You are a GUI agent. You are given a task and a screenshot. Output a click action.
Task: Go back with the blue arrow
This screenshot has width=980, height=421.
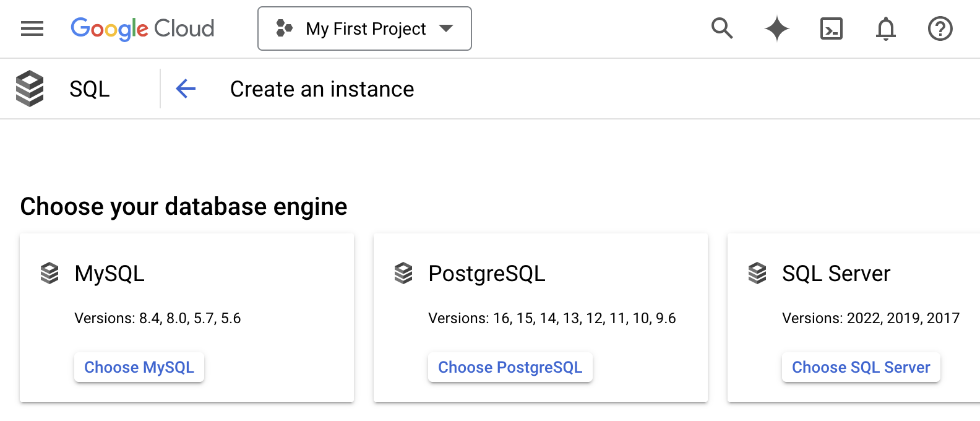pyautogui.click(x=186, y=89)
